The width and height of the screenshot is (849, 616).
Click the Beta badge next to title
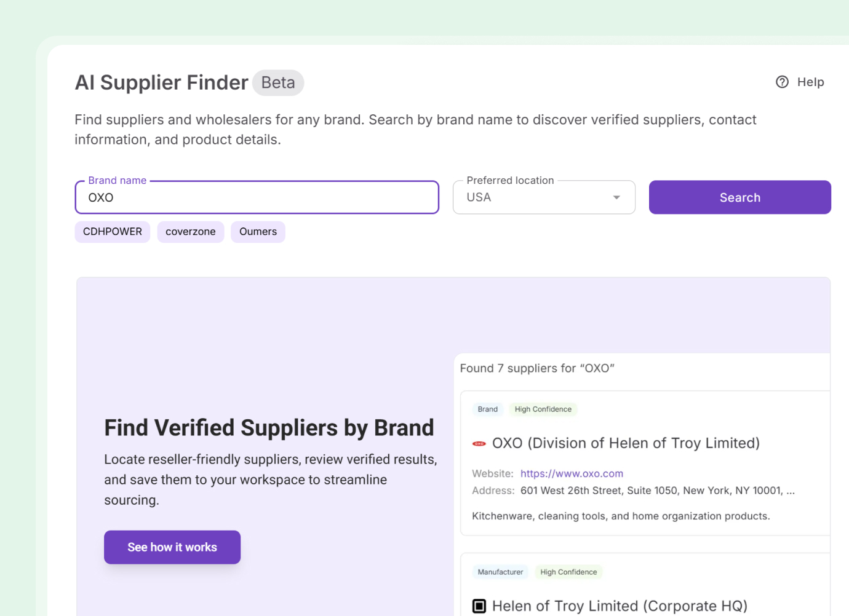(278, 82)
